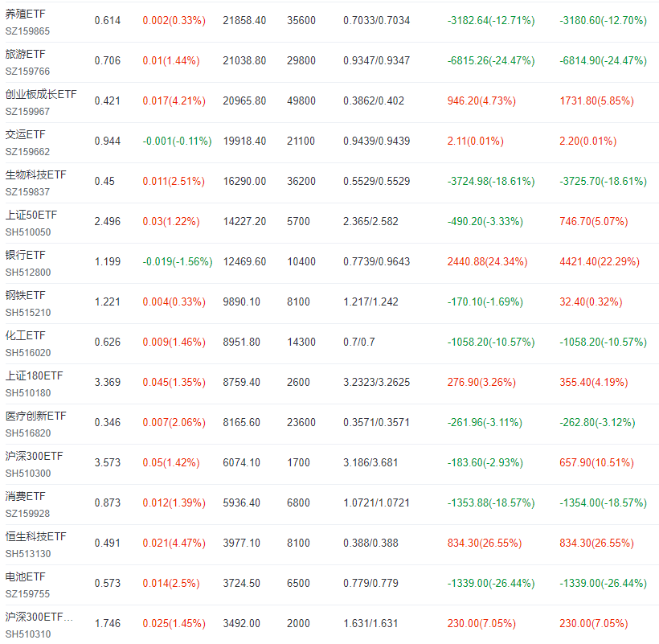The image size is (659, 644).
Task: Select code SH516820
Action: click(28, 433)
